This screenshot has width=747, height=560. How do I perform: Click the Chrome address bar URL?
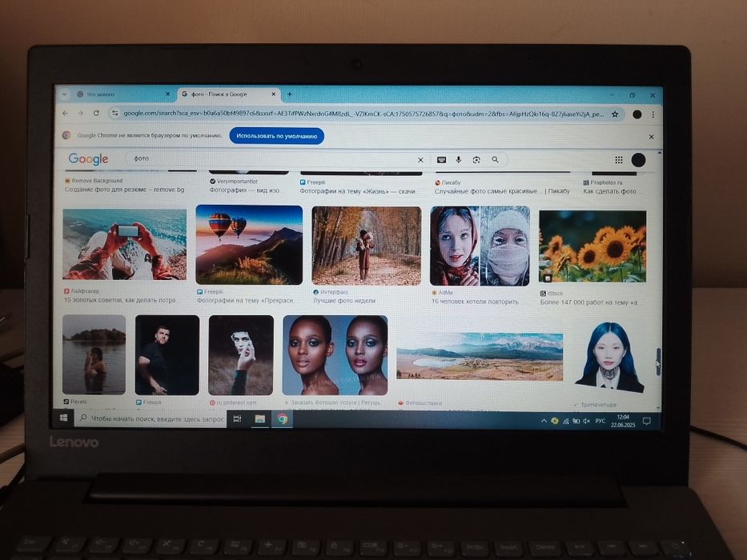(x=363, y=114)
